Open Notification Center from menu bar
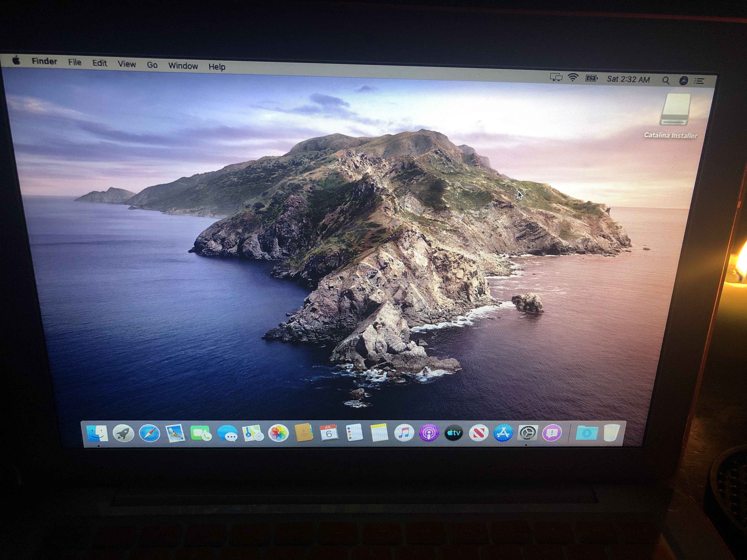Viewport: 747px width, 560px height. (x=699, y=81)
